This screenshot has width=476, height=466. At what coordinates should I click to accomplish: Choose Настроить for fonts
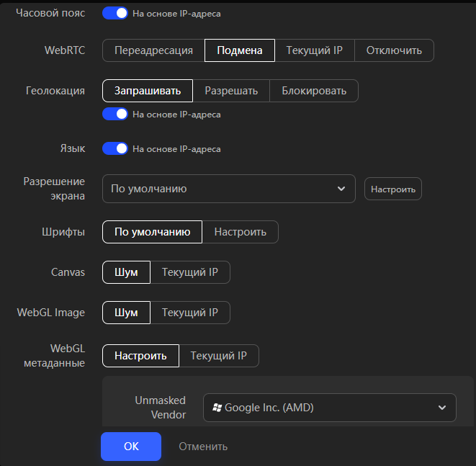tap(240, 232)
